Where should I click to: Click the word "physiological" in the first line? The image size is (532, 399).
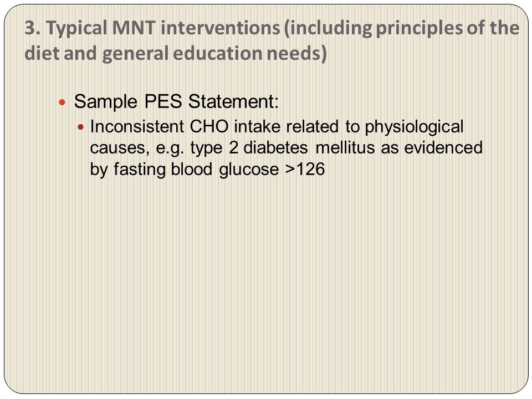[414, 127]
